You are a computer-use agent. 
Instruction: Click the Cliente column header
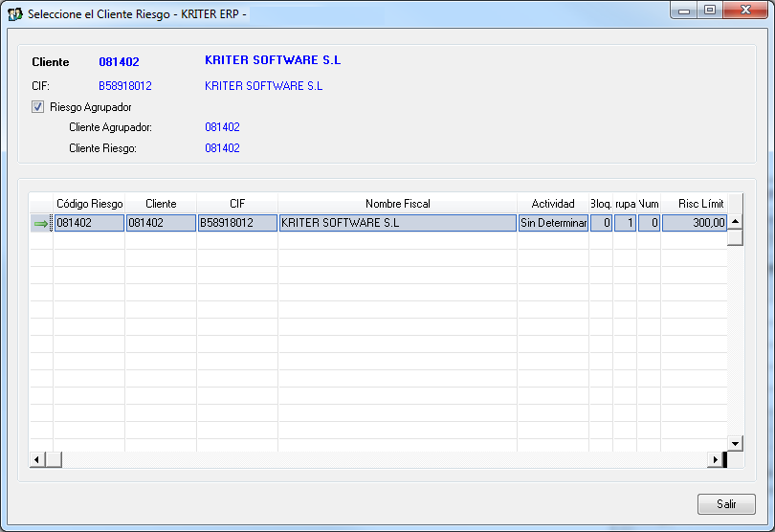[161, 204]
